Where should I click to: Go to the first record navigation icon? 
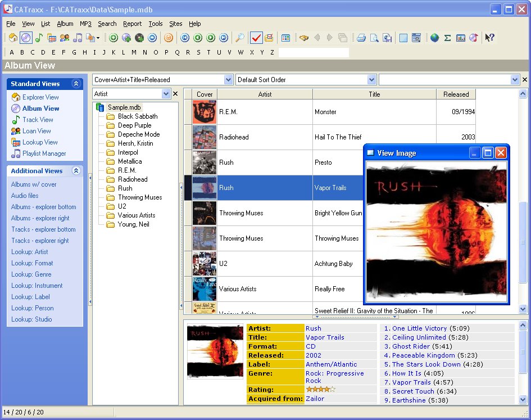[x=185, y=38]
